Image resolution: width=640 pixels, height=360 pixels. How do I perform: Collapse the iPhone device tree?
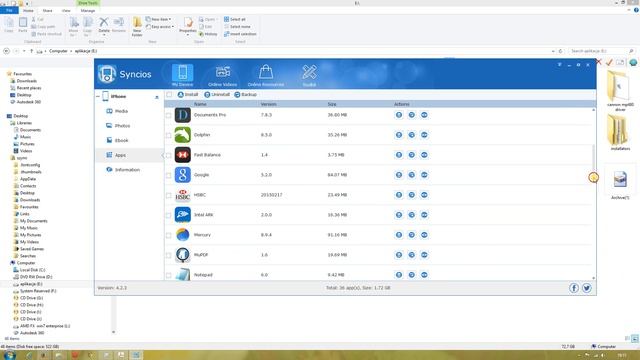98,97
